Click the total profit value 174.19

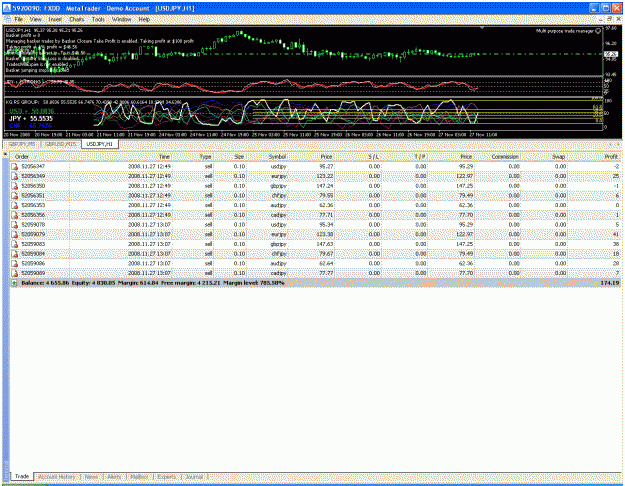[x=609, y=283]
